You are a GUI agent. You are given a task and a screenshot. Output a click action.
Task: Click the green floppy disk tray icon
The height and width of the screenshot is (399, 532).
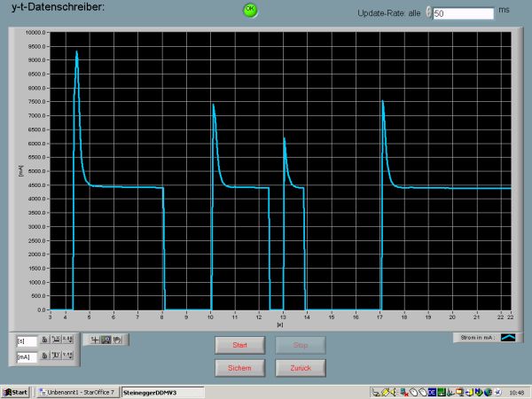click(x=442, y=393)
